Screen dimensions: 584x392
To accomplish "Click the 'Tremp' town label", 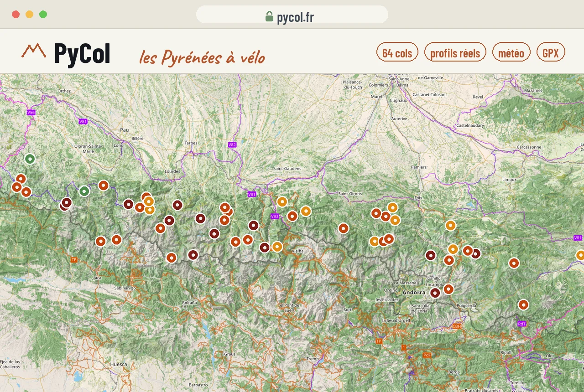I will (x=313, y=359).
